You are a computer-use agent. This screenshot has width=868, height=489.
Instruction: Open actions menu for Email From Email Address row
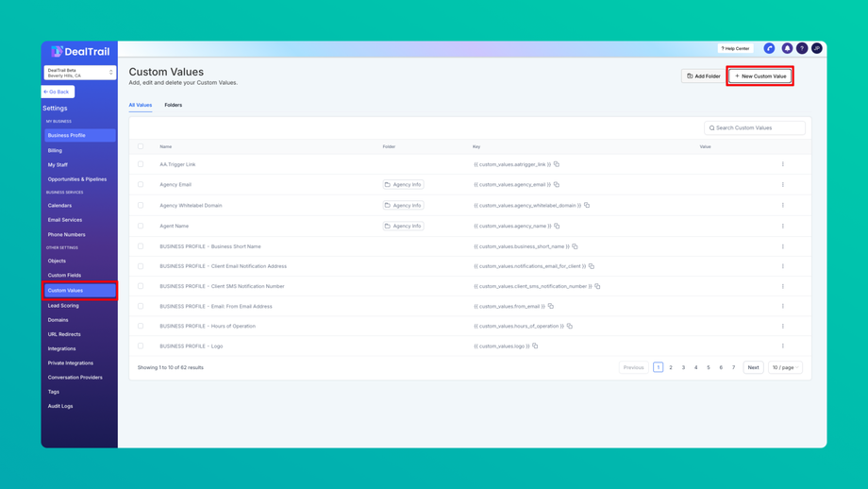783,306
